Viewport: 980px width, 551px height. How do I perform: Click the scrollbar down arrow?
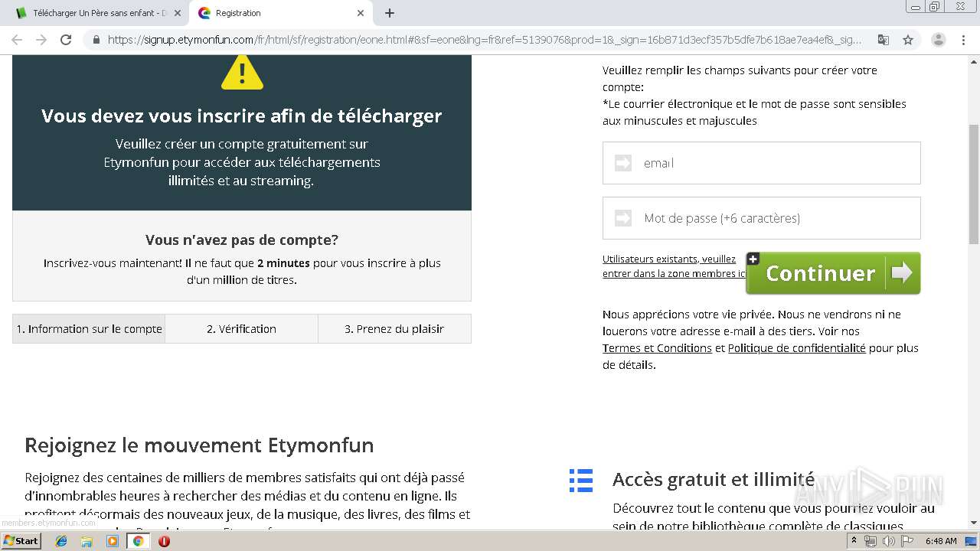click(x=973, y=523)
